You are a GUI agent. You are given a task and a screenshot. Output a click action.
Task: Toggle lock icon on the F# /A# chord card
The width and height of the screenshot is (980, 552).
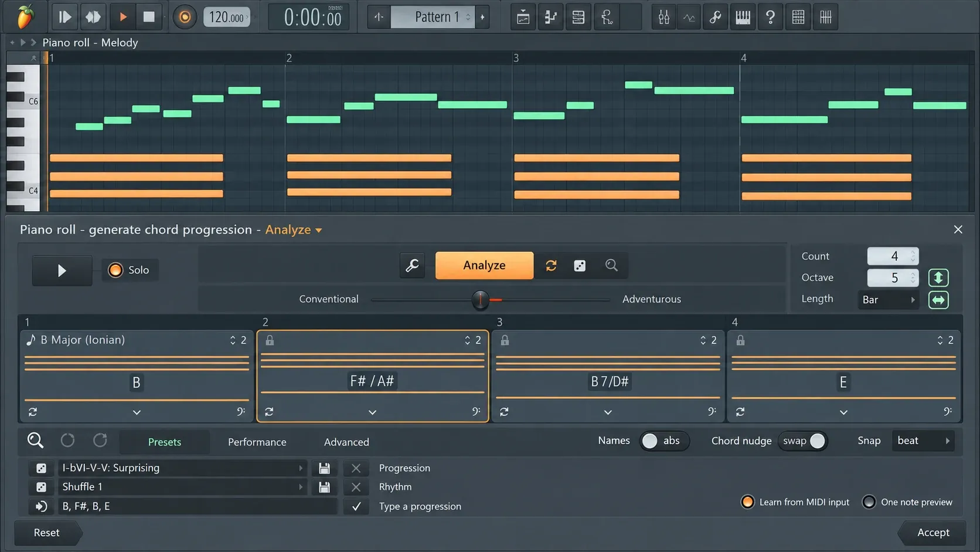coord(270,340)
